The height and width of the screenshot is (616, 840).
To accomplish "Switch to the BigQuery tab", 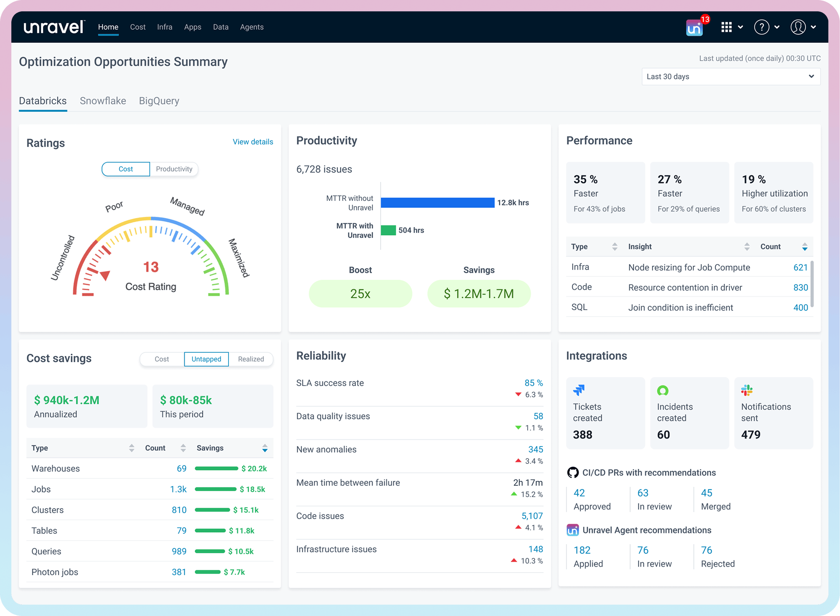I will click(159, 101).
